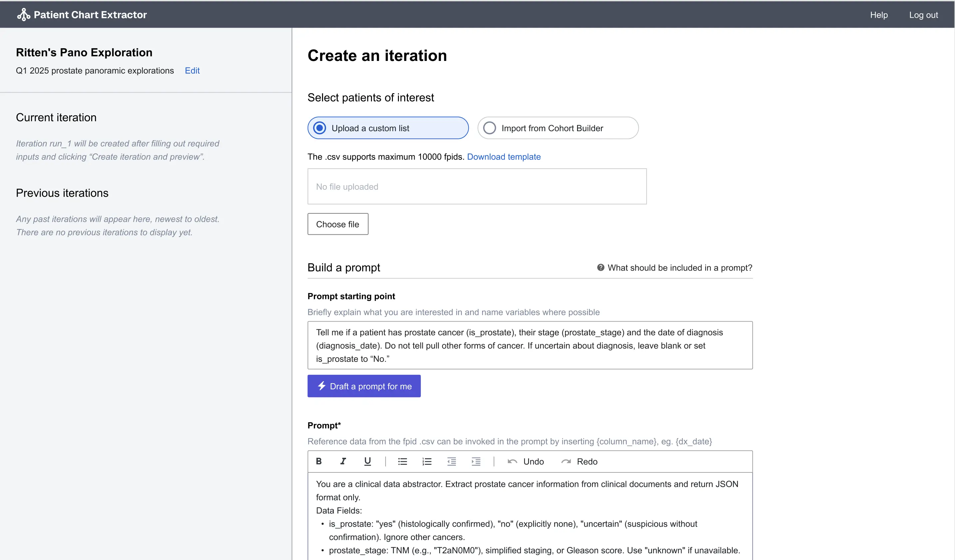Apply italic formatting in prompt editor
955x560 pixels.
[x=343, y=461]
